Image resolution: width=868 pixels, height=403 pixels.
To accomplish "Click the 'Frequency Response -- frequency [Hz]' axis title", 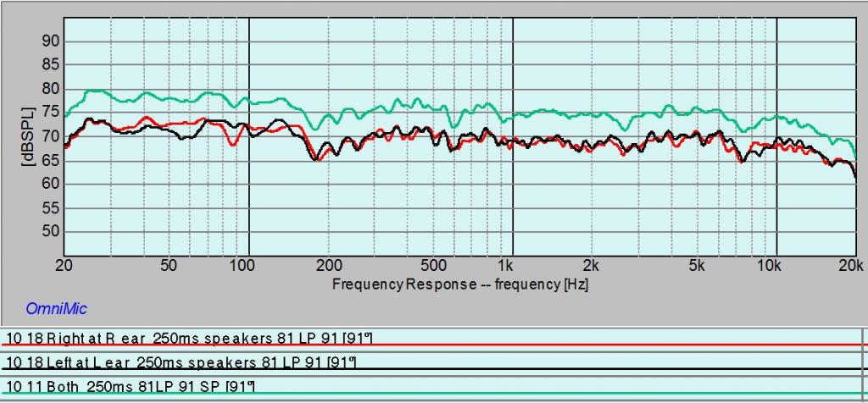I will tap(459, 284).
